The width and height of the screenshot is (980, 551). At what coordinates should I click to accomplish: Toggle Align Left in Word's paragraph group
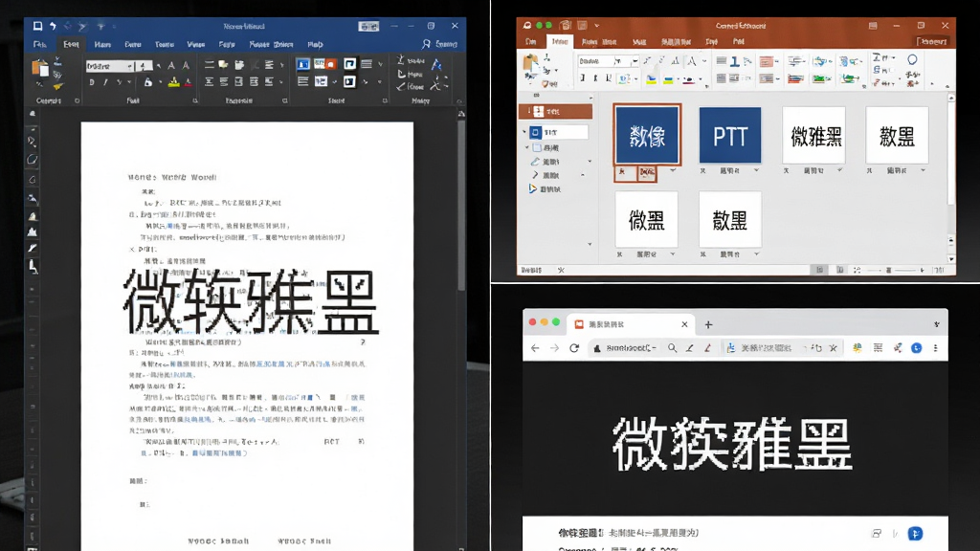click(x=210, y=82)
